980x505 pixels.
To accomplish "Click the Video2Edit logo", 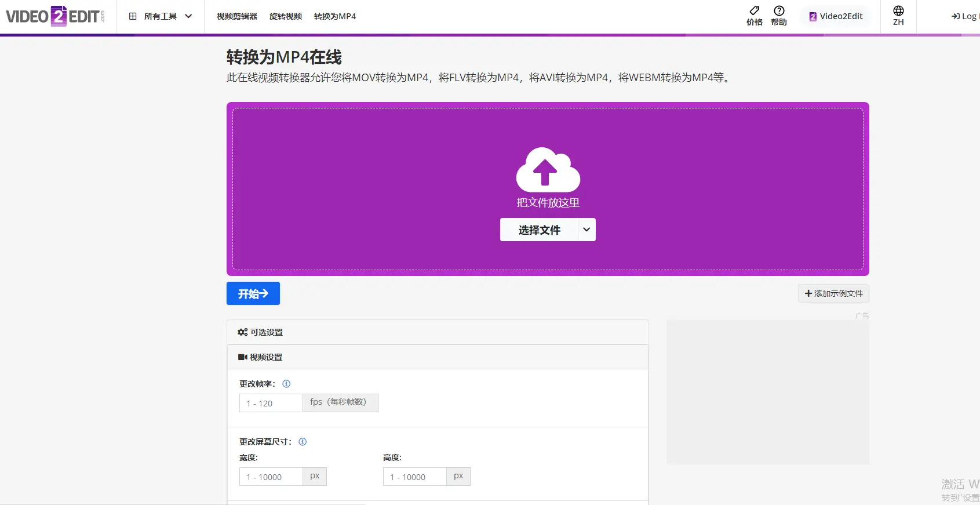I will [x=56, y=16].
